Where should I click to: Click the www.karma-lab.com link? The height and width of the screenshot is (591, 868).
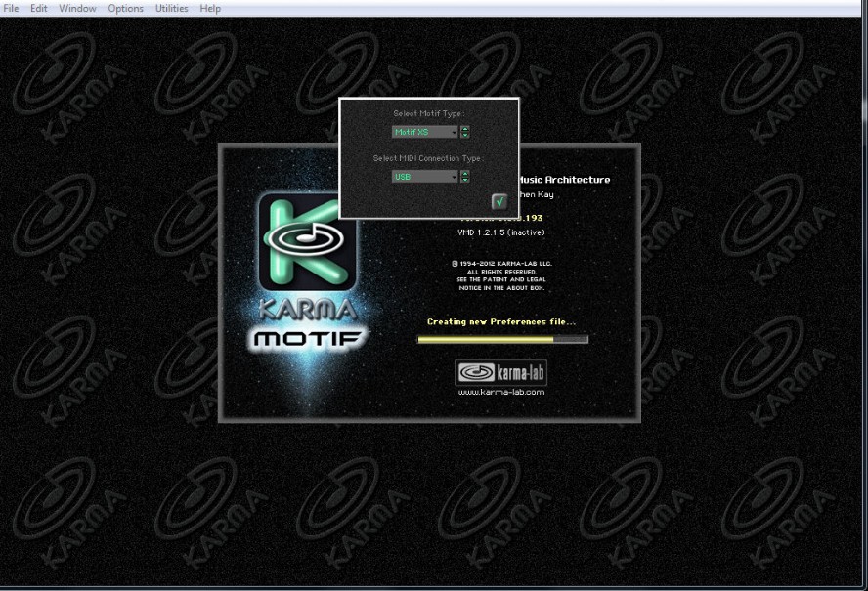pyautogui.click(x=501, y=392)
